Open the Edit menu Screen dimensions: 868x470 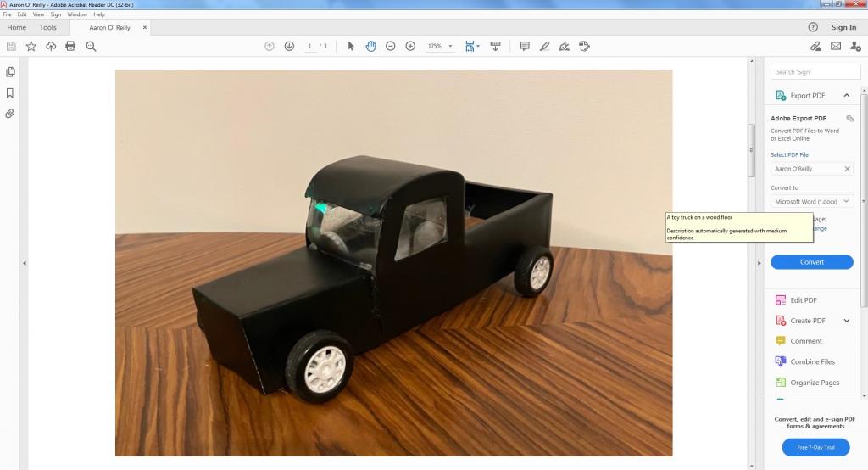tap(21, 14)
